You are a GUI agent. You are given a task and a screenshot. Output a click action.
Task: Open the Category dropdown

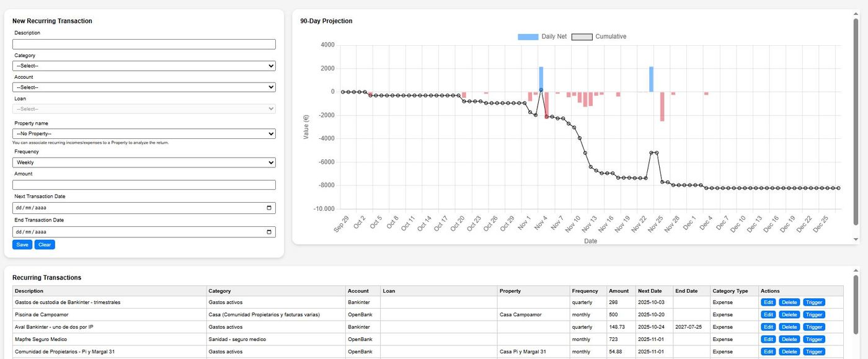pyautogui.click(x=144, y=65)
